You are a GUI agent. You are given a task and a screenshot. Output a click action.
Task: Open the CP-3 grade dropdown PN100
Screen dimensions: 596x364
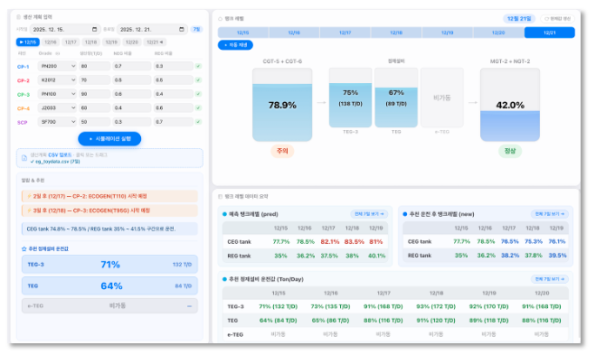tap(57, 94)
